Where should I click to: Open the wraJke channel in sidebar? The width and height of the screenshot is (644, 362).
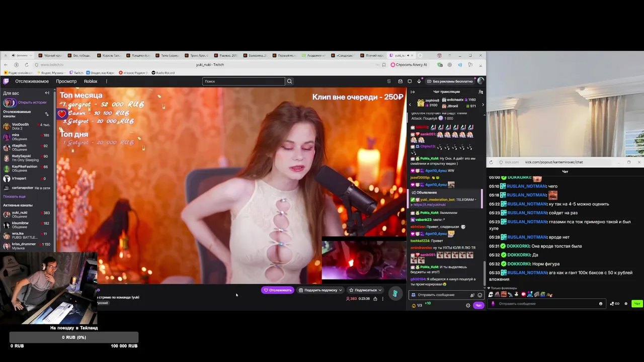coord(28,235)
